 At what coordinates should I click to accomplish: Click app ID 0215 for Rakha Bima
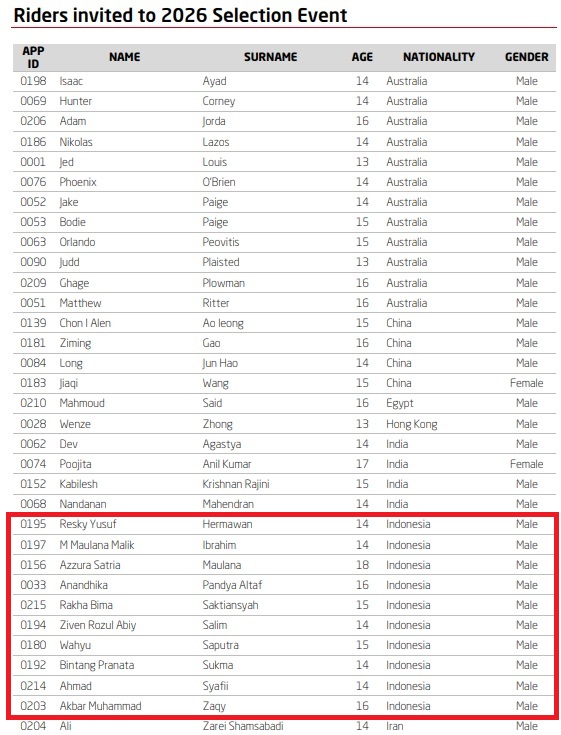pyautogui.click(x=33, y=605)
